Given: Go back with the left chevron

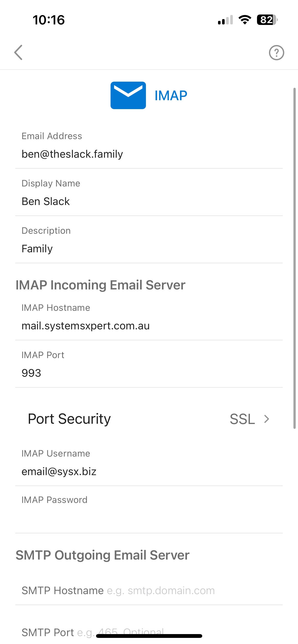Looking at the screenshot, I should 18,52.
